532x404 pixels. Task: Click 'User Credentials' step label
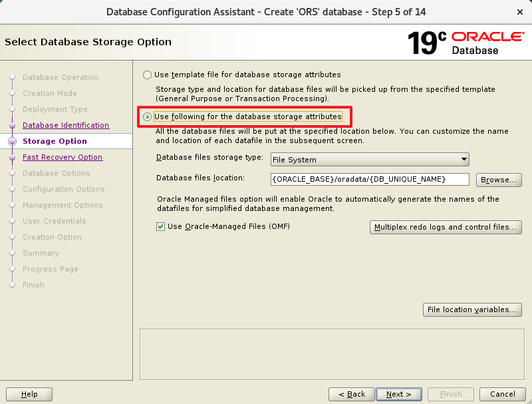[x=55, y=221]
